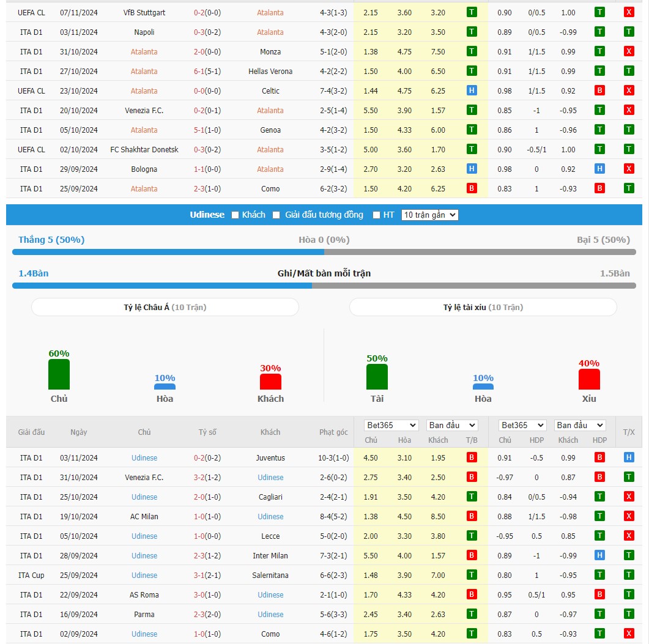This screenshot has height=644, width=649.
Task: Click green T over/under badge in Venezia vs Udinese row
Action: click(x=629, y=477)
